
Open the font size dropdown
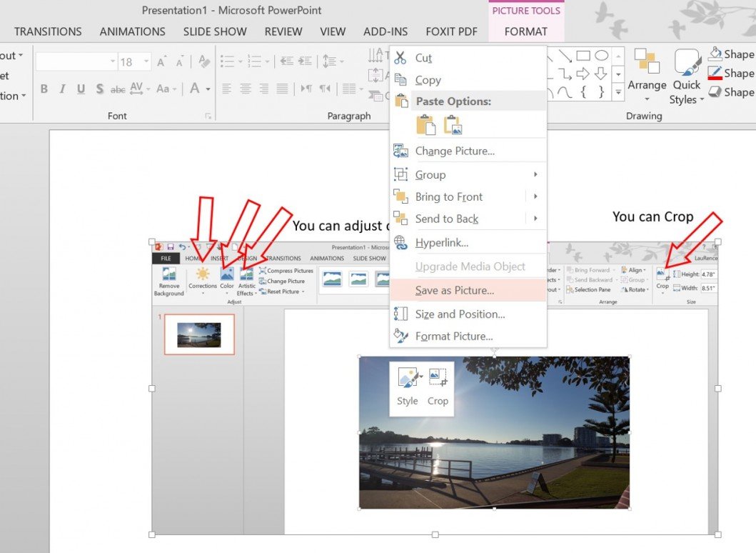point(146,61)
